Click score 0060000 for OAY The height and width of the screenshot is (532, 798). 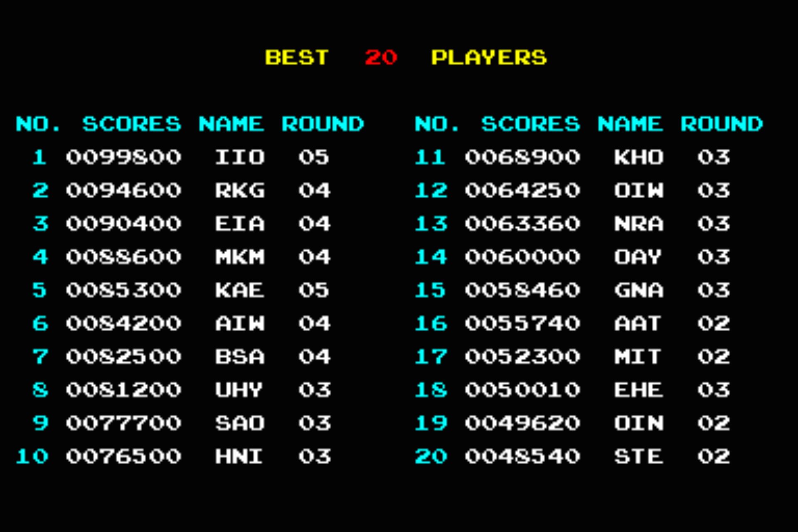tap(522, 257)
